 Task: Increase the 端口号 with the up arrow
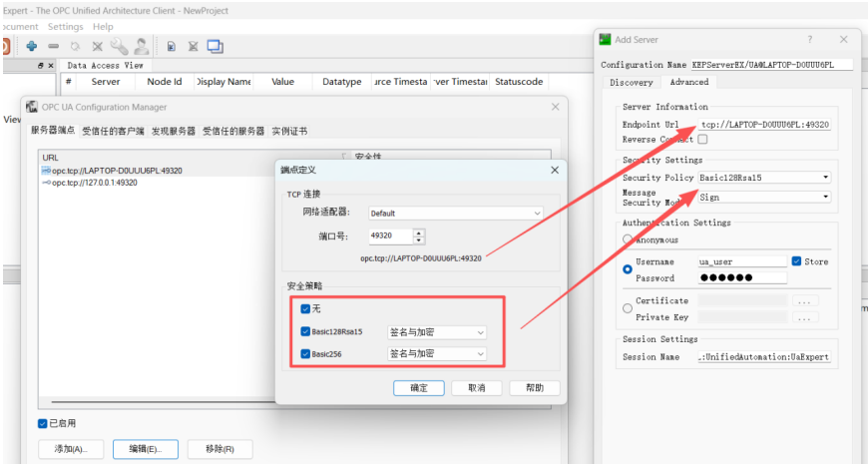click(x=419, y=232)
